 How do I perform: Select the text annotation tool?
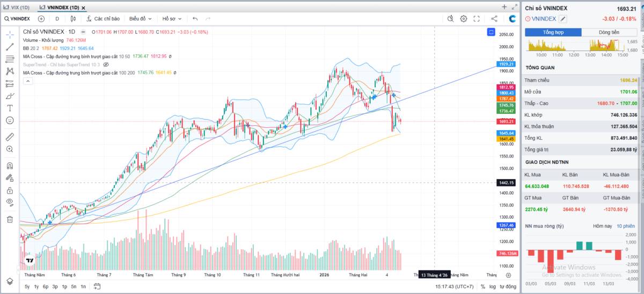tap(10, 107)
